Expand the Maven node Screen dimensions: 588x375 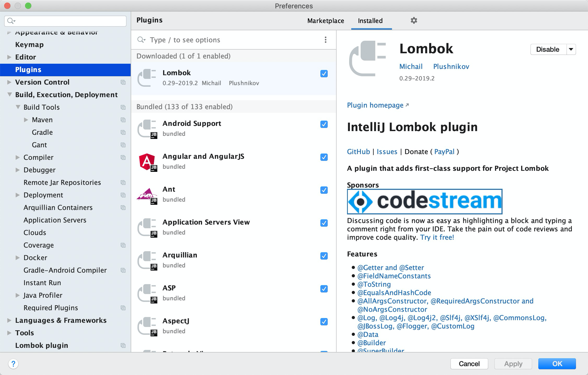[x=26, y=120]
